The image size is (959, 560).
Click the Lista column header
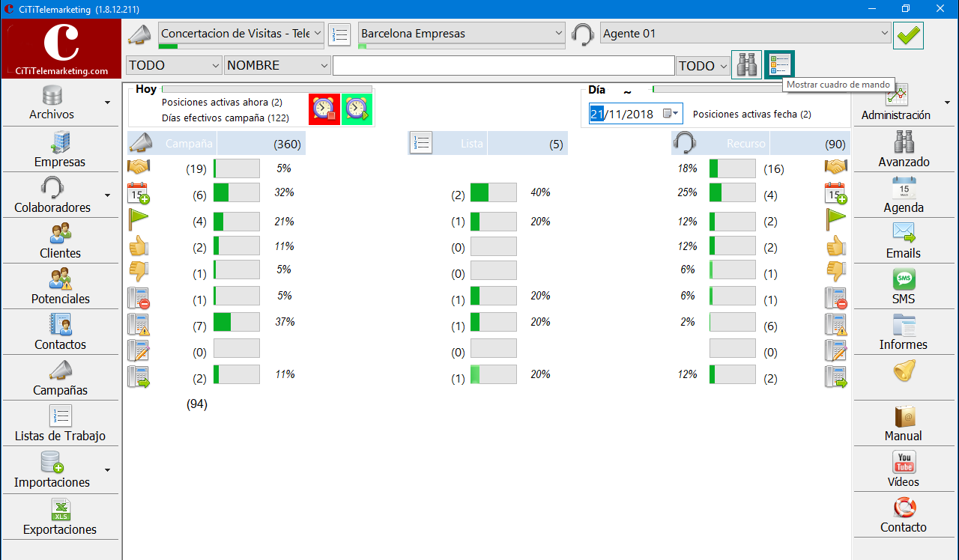tap(472, 144)
